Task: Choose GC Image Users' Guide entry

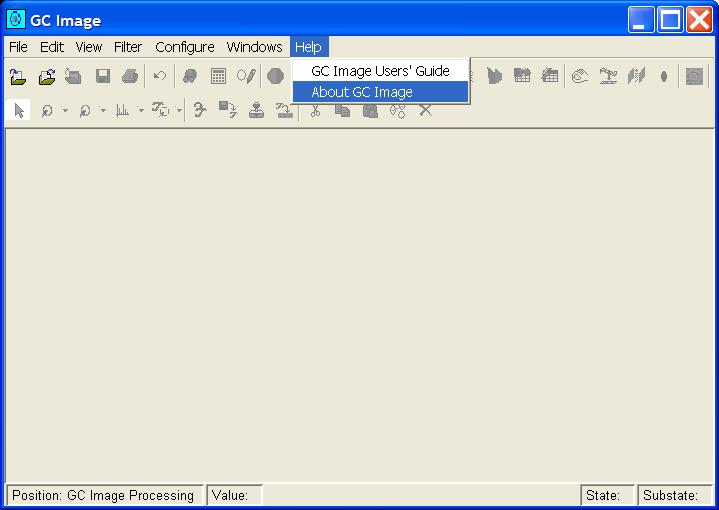Action: pyautogui.click(x=381, y=71)
